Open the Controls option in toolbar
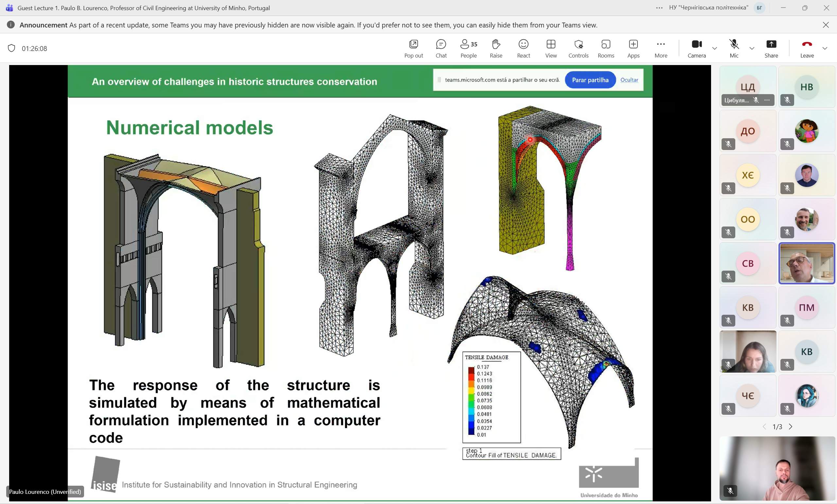The width and height of the screenshot is (837, 504). click(578, 48)
